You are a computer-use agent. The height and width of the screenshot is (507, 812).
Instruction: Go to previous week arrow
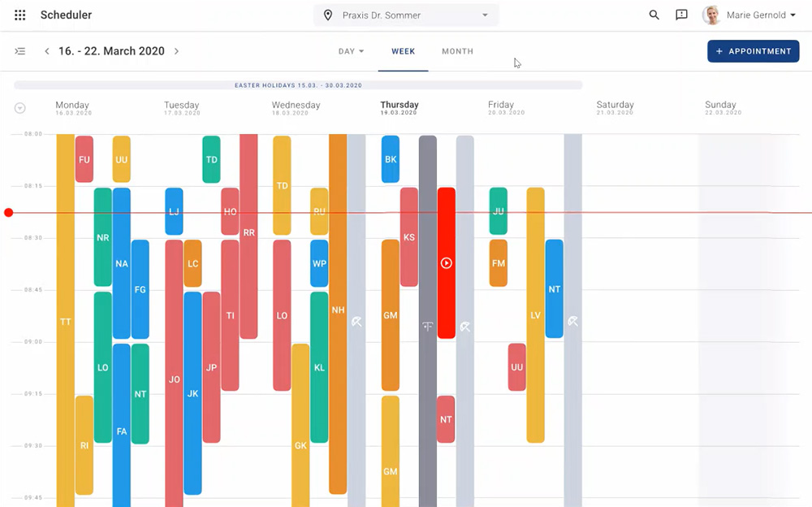click(x=47, y=51)
